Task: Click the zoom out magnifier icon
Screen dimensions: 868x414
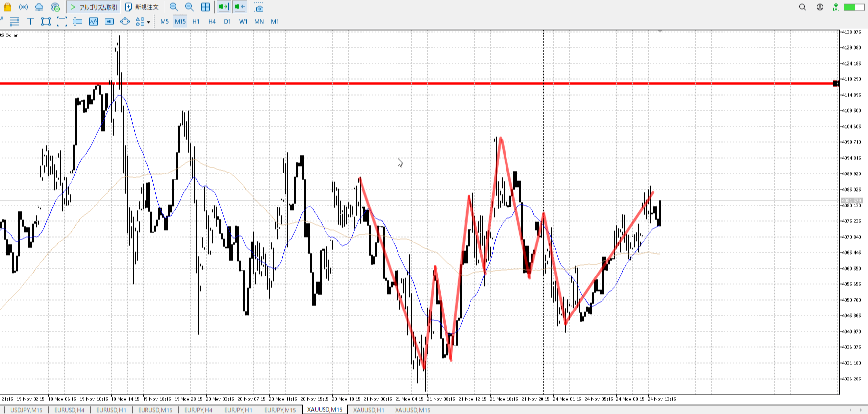Action: tap(189, 7)
